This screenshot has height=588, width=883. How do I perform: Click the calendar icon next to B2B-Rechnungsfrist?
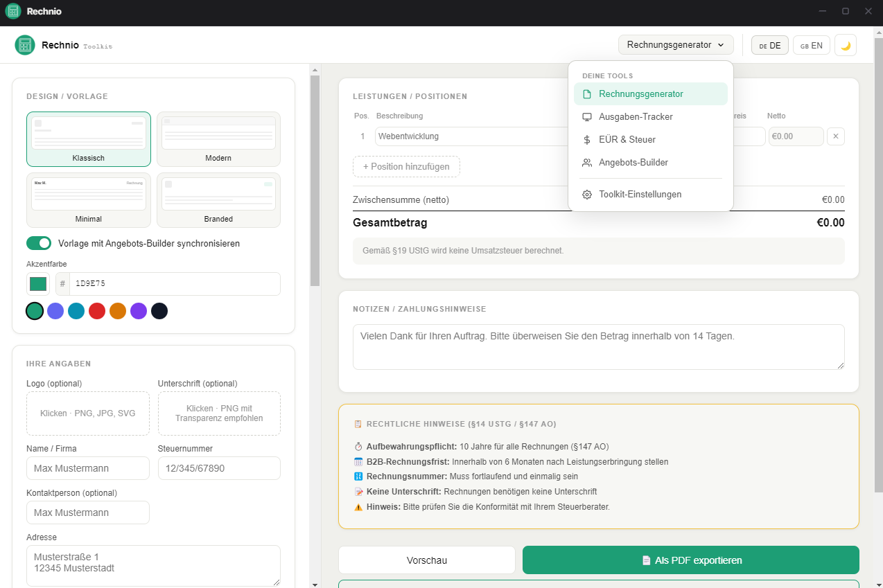[x=358, y=462]
